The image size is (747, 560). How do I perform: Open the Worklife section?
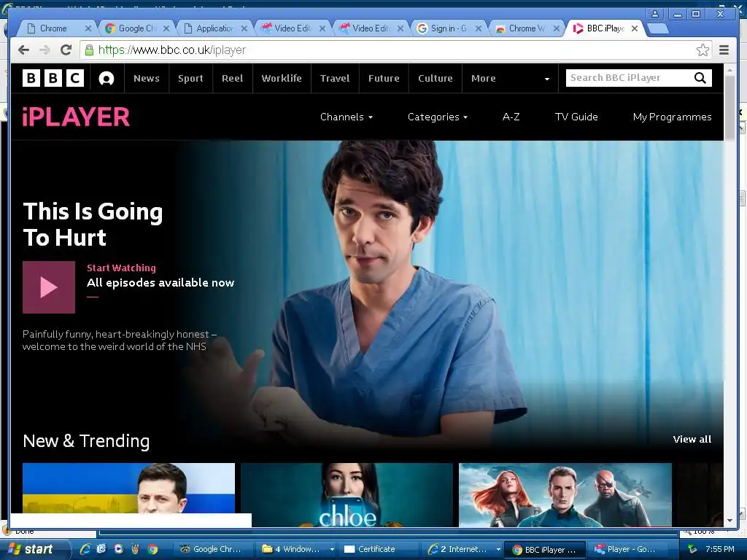click(282, 79)
